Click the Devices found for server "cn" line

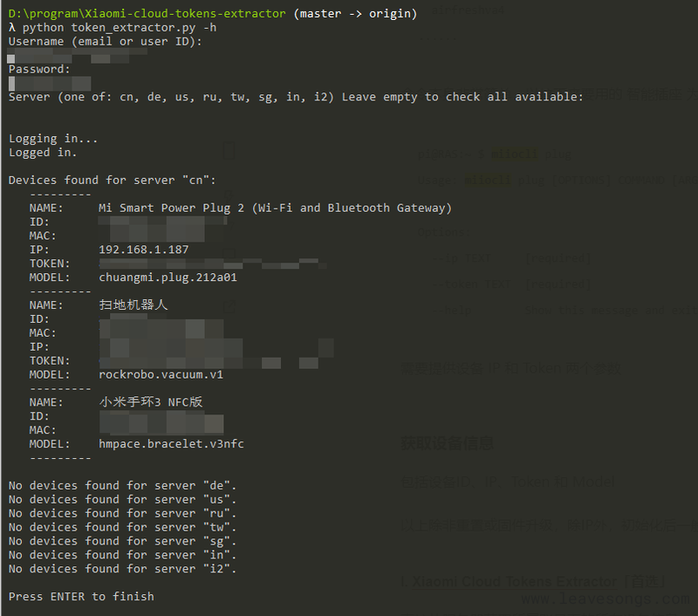click(x=112, y=181)
